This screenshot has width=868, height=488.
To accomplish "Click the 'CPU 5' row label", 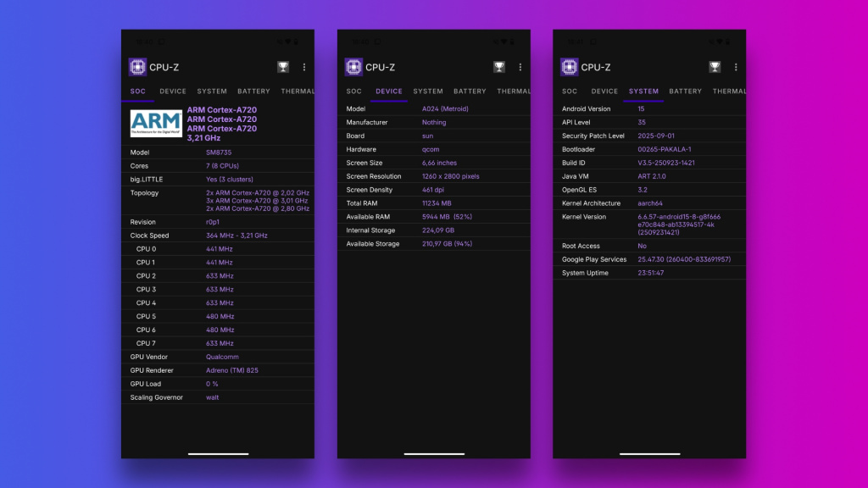I will pos(146,317).
